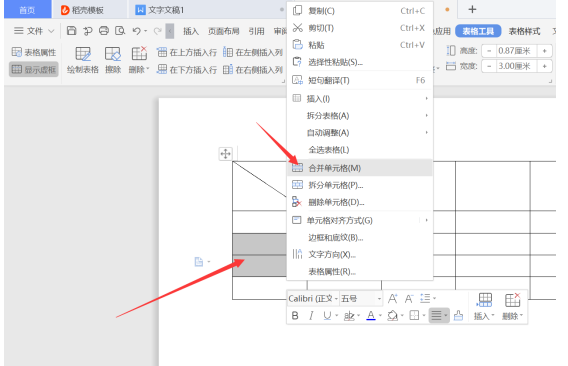Click decrease font size icon
This screenshot has width=568, height=366.
(x=409, y=299)
